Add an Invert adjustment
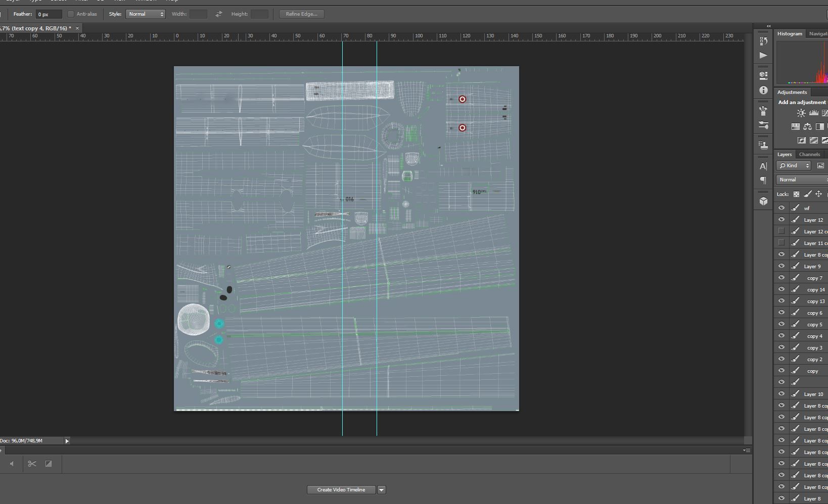The width and height of the screenshot is (828, 504). pos(801,140)
